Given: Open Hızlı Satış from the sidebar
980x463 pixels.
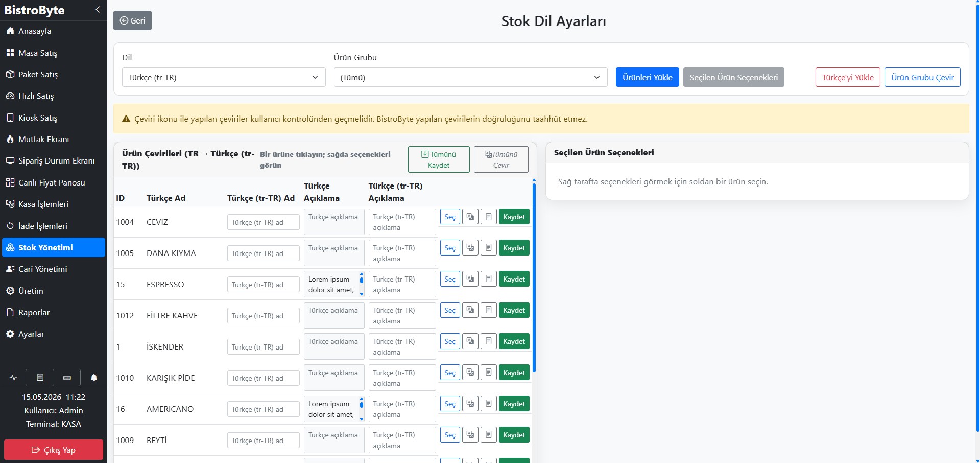Looking at the screenshot, I should click(54, 96).
